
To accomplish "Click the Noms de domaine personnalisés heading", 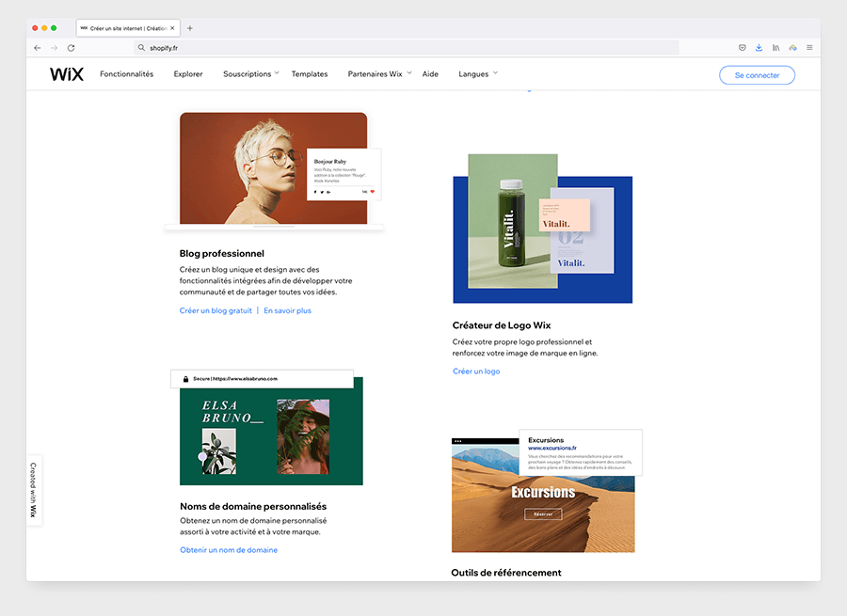I will coord(253,506).
